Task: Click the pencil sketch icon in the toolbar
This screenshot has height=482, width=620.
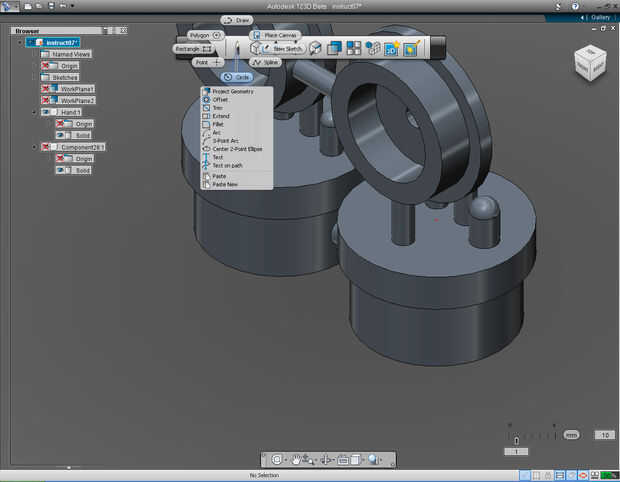Action: (238, 48)
